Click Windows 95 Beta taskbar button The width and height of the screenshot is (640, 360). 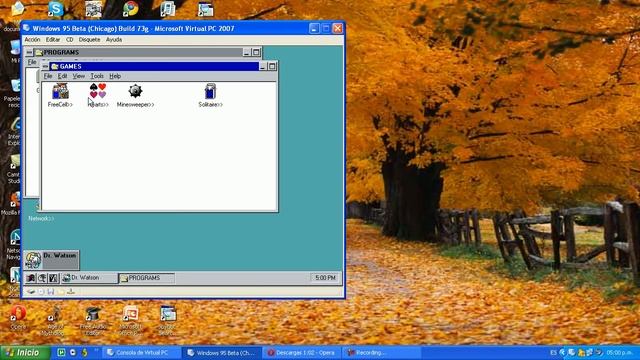point(222,353)
